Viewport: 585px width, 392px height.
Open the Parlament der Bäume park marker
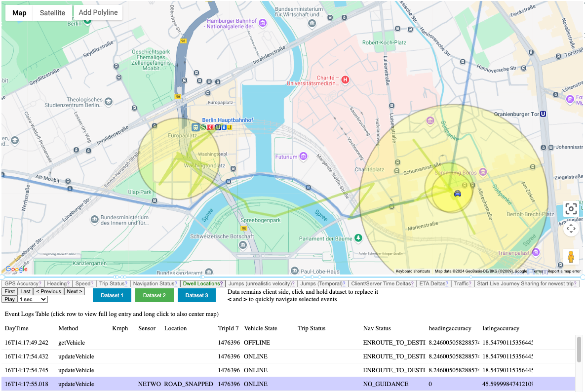[x=358, y=238]
